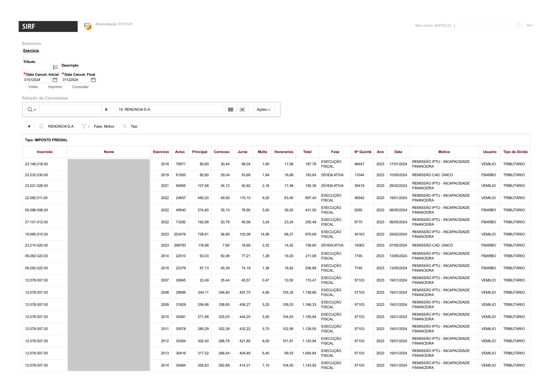Open the Tributo list lookup icon
The width and height of the screenshot is (555, 392).
pyautogui.click(x=56, y=67)
